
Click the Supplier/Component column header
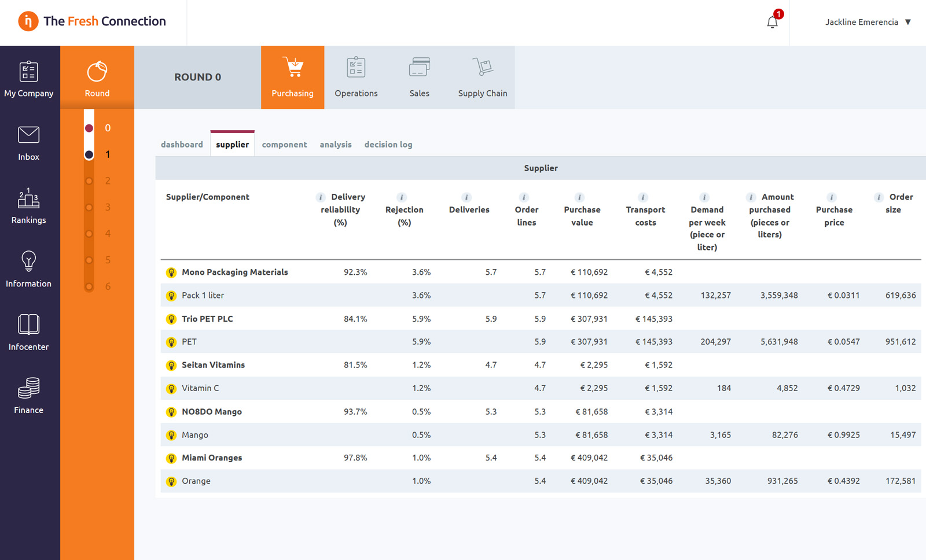(x=207, y=197)
